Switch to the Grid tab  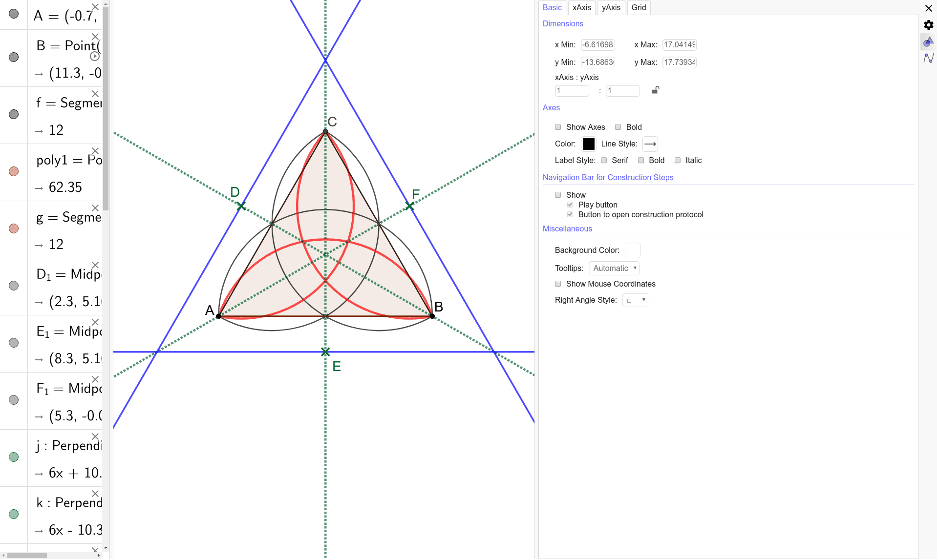[638, 7]
